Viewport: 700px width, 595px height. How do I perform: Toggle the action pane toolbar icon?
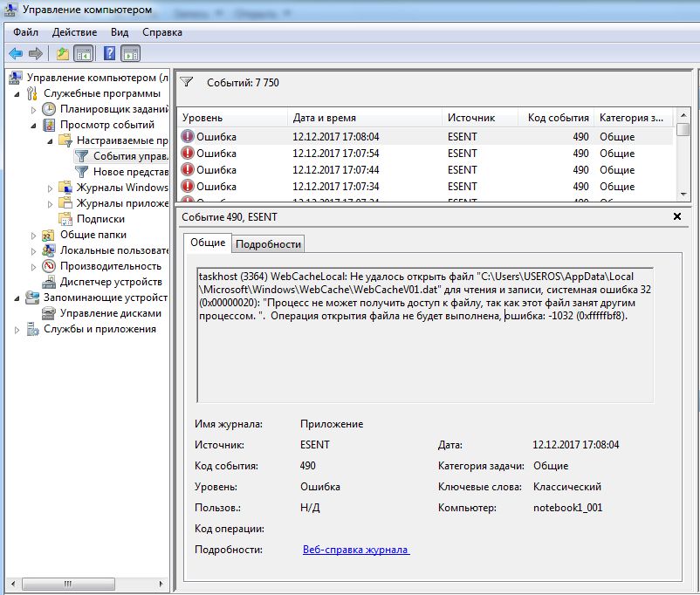[x=130, y=54]
